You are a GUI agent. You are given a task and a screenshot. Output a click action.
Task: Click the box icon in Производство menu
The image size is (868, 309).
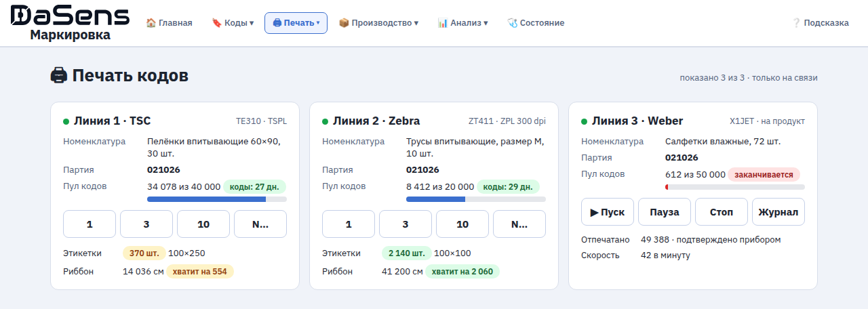pos(344,23)
